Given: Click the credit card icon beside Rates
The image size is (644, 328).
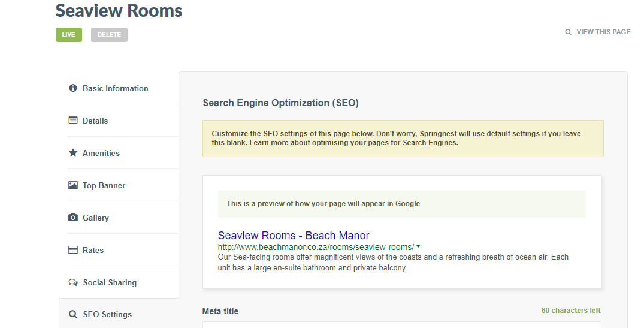Looking at the screenshot, I should 73,250.
